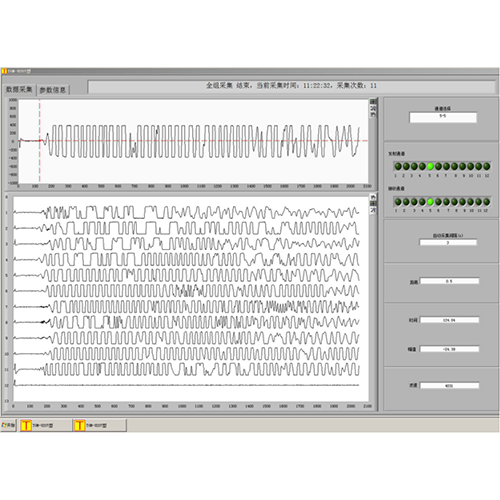Select the pan hand tool in upper graph palette
Image resolution: width=500 pixels, height=500 pixels.
pos(373,114)
